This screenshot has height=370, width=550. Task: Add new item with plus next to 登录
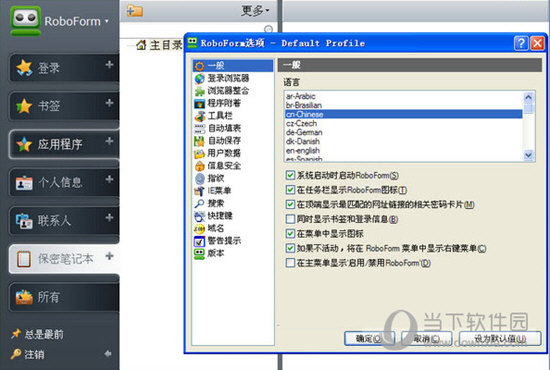click(109, 65)
